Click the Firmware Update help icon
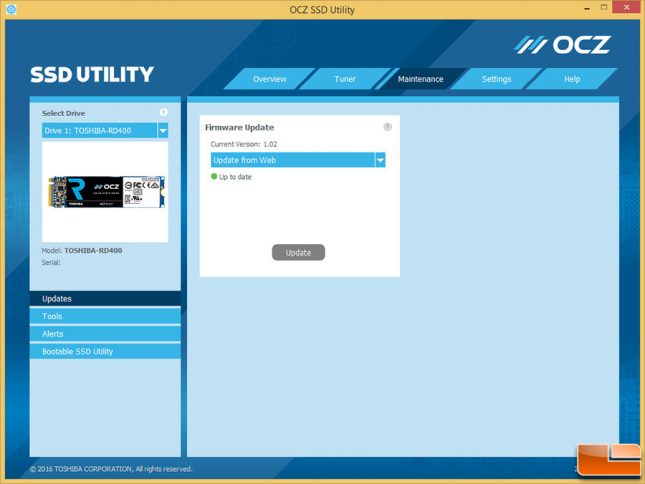 (x=387, y=127)
